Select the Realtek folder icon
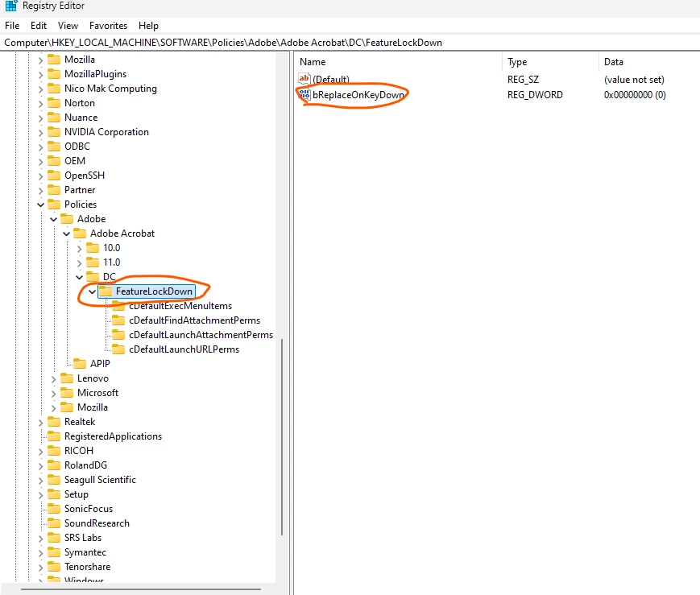The width and height of the screenshot is (700, 595). pos(54,421)
